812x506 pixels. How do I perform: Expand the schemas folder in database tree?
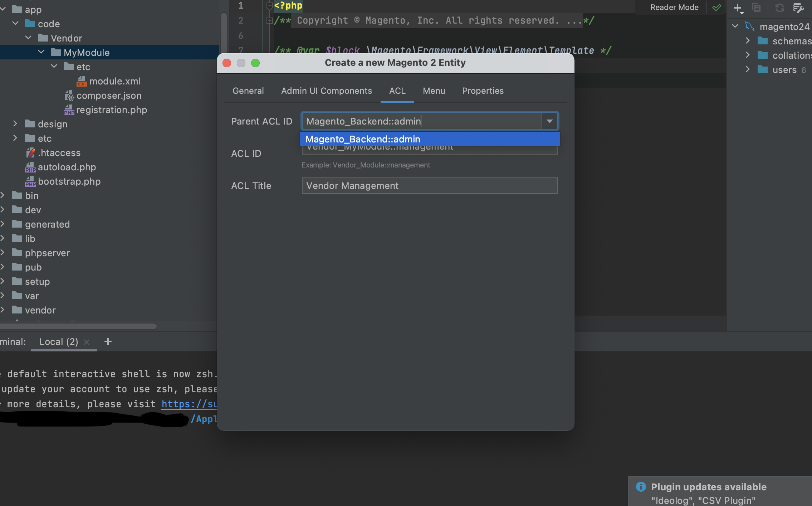(748, 41)
